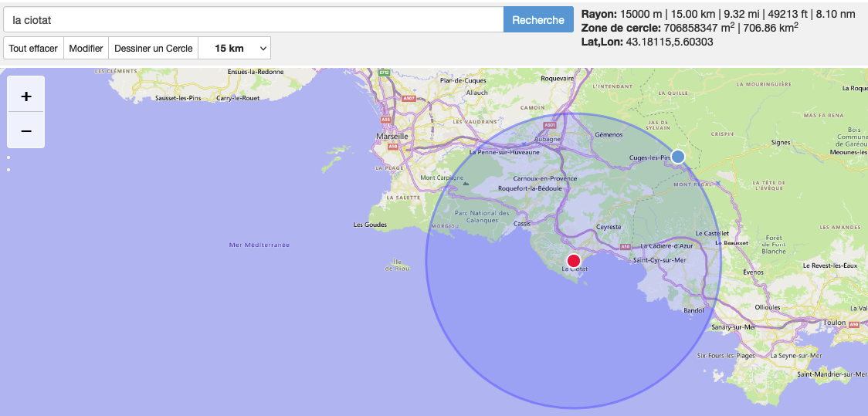Click the Ollioules map label

768,307
